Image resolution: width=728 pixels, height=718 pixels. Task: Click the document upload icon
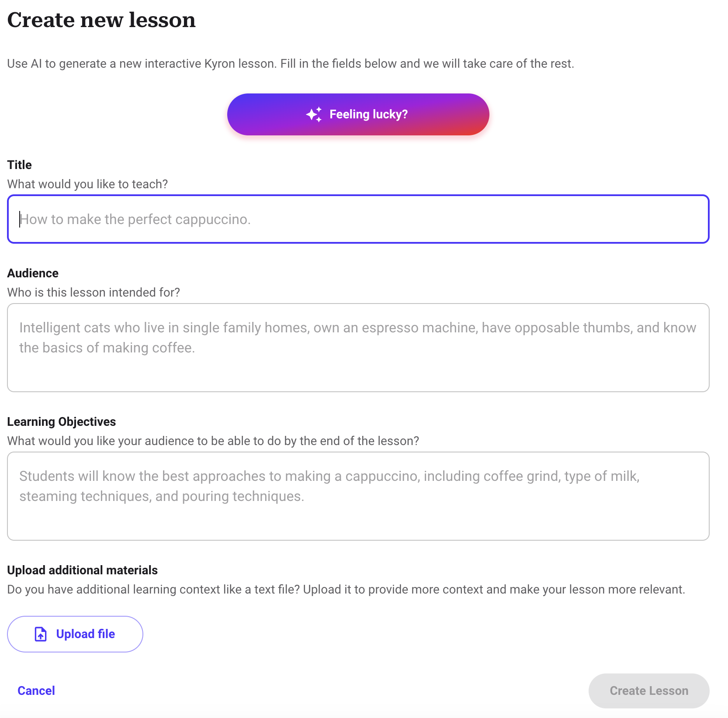pyautogui.click(x=41, y=634)
